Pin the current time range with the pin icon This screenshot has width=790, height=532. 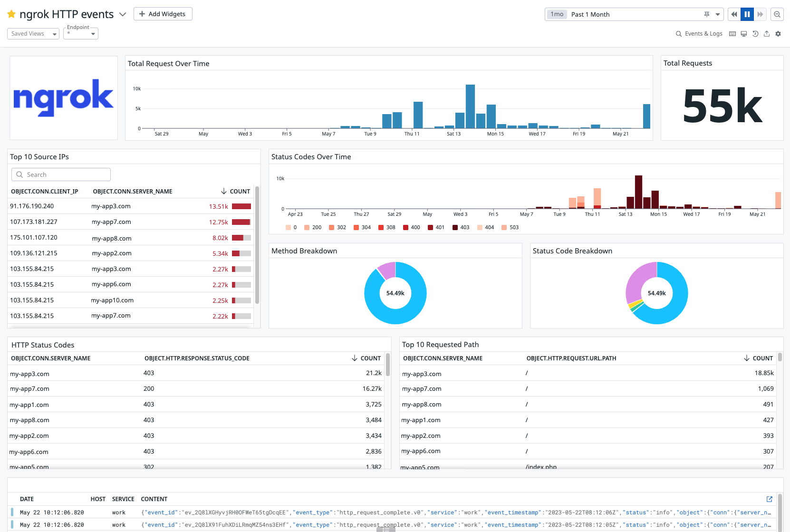[x=707, y=14]
